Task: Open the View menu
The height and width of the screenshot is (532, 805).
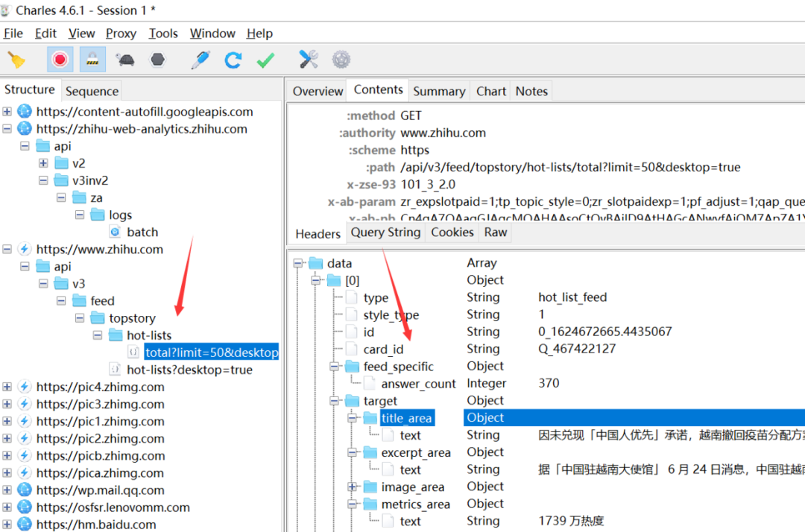Action: (x=82, y=34)
